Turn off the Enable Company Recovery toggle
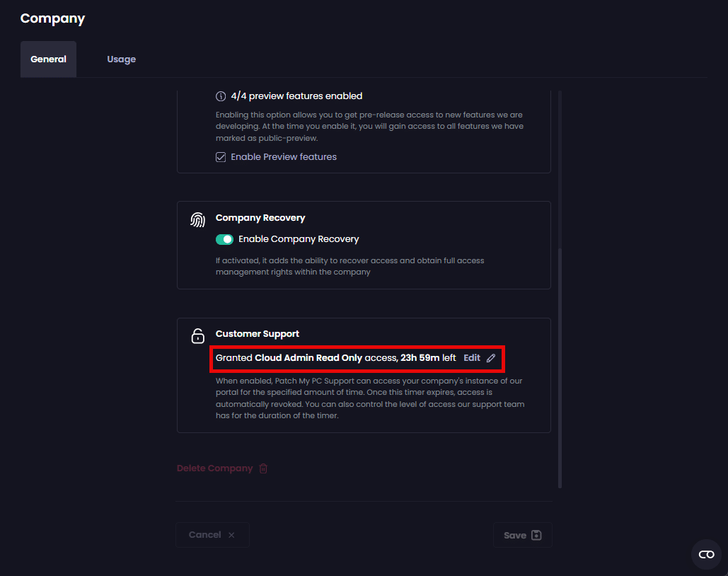The image size is (728, 576). coord(224,239)
